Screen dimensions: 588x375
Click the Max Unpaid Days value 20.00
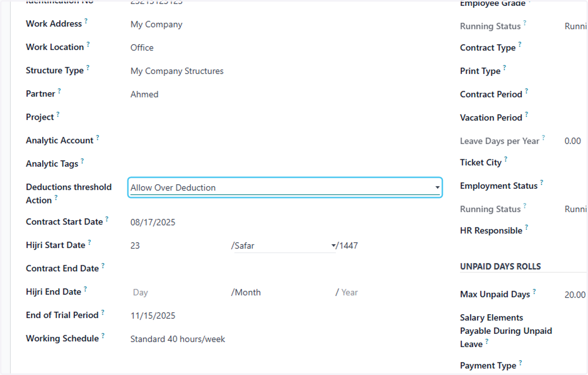575,295
